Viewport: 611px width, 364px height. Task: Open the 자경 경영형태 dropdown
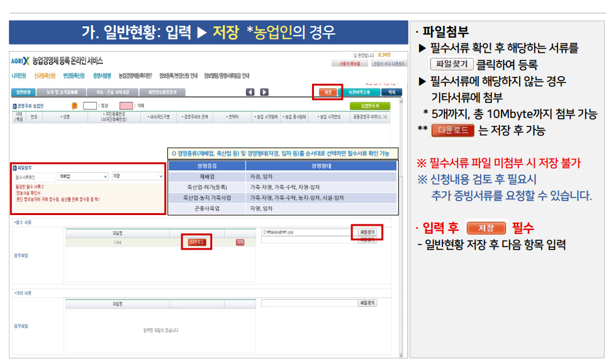point(137,175)
